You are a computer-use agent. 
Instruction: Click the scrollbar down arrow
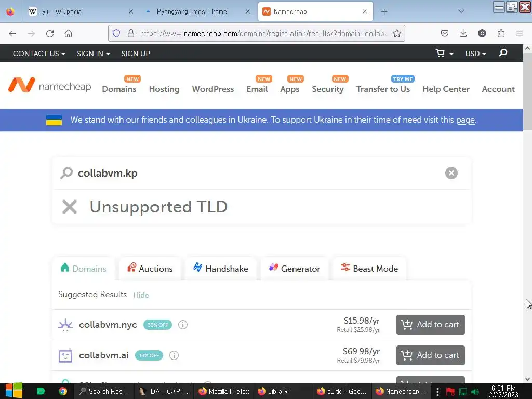527,379
